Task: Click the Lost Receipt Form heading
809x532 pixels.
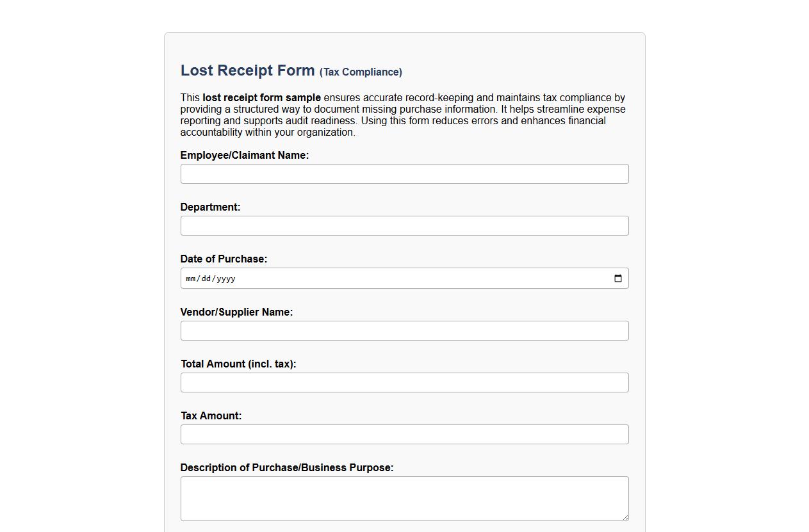Action: (247, 70)
